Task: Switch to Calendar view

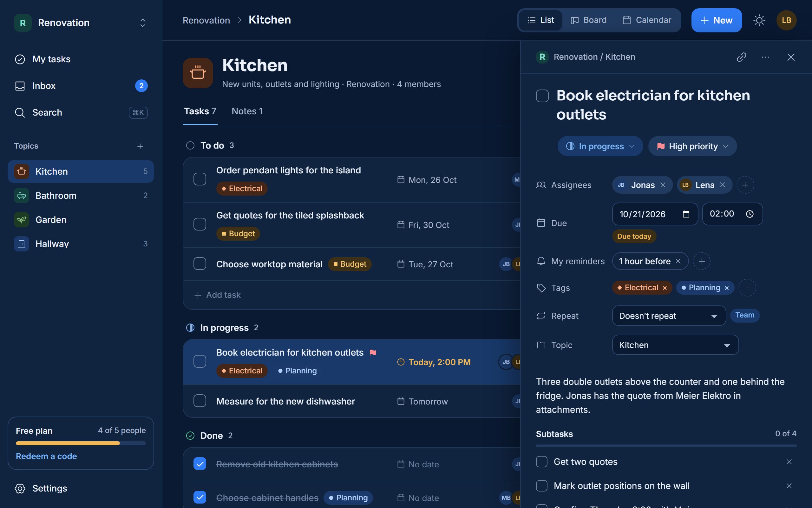Action: [x=647, y=20]
